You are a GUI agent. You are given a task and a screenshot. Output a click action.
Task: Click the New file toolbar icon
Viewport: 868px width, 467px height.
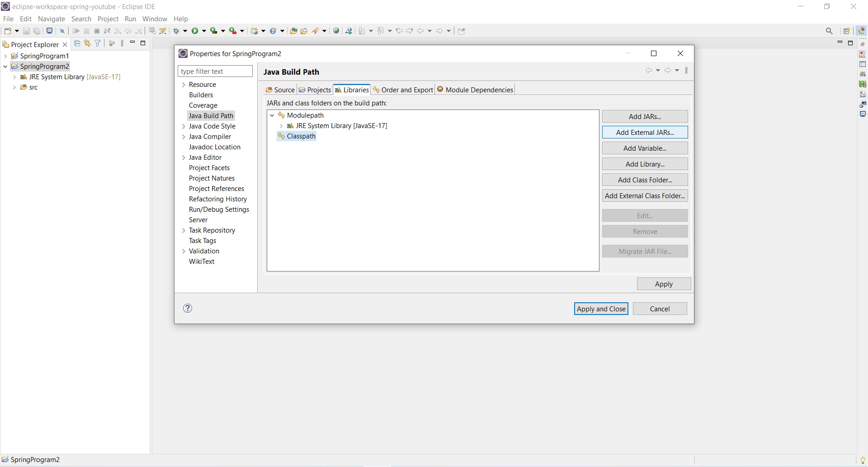(8, 31)
